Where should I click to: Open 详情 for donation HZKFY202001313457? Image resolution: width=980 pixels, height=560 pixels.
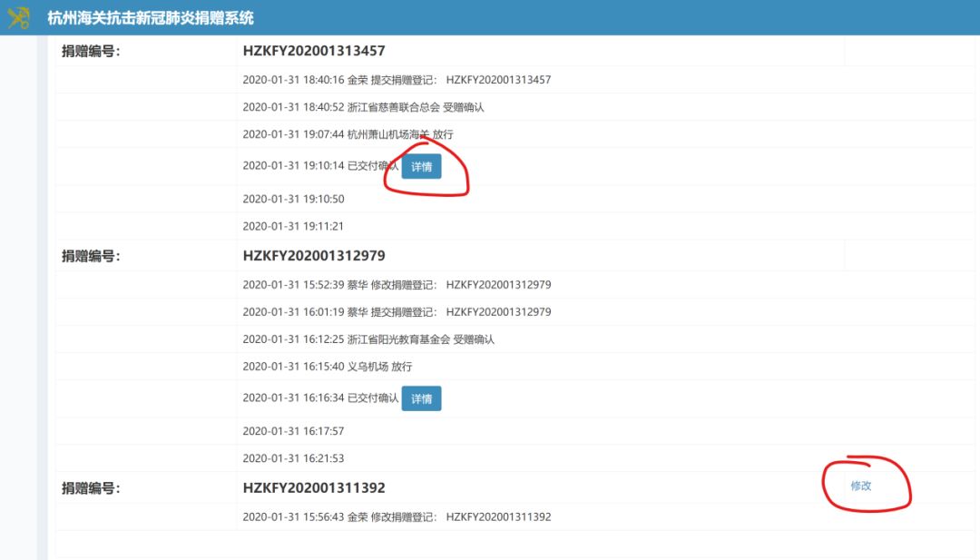tap(421, 166)
